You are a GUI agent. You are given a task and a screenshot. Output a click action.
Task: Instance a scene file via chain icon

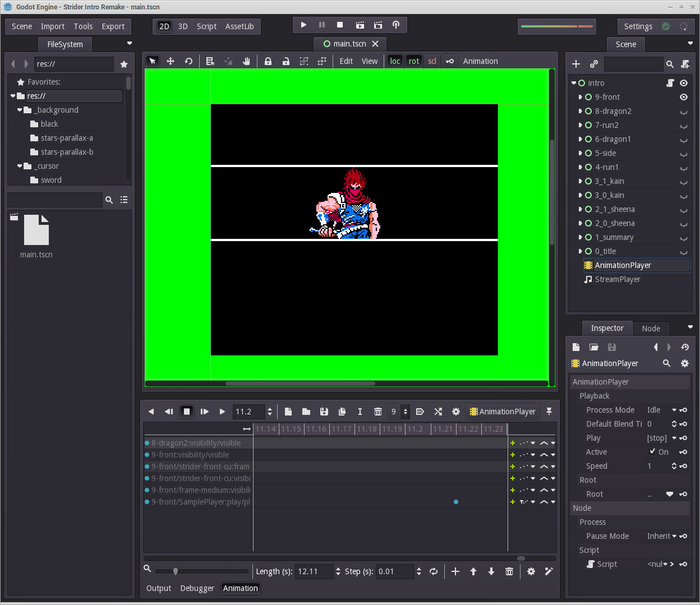[594, 64]
